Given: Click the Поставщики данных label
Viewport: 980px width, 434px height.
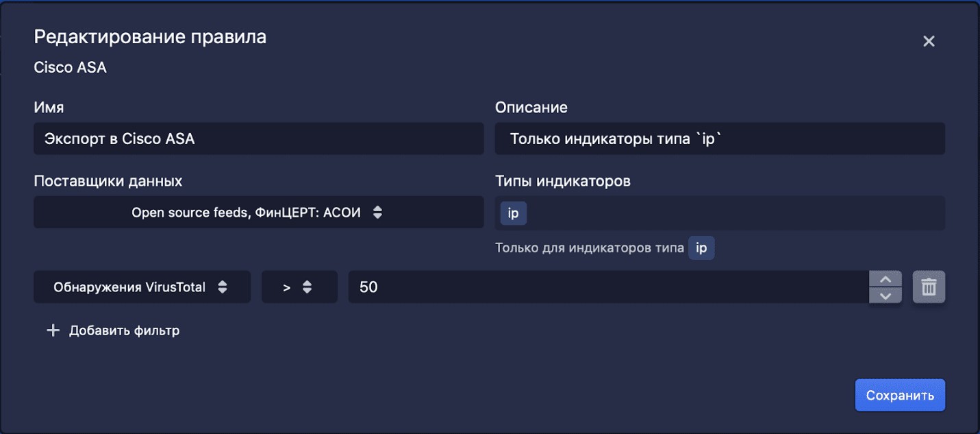Looking at the screenshot, I should [108, 181].
